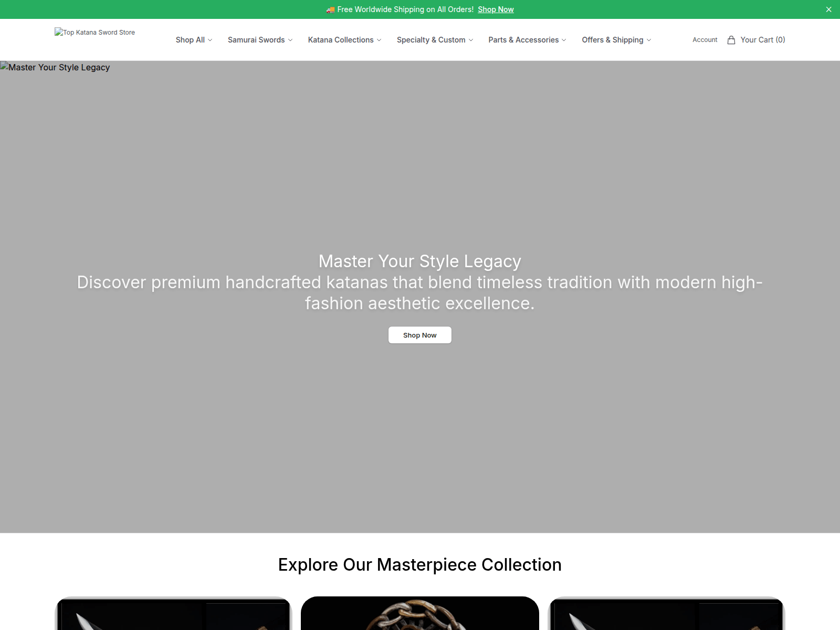Follow the Shop Now link in green banner
The image size is (840, 630).
point(496,9)
